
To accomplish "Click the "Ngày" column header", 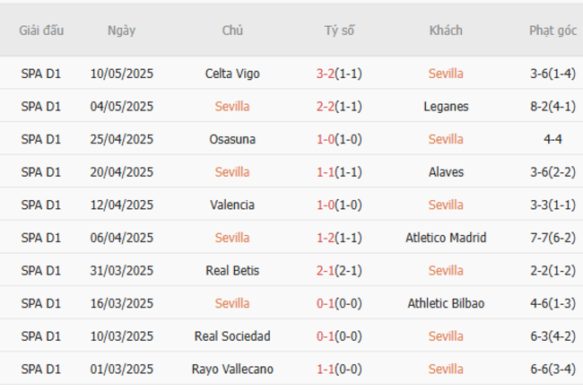I will [121, 30].
